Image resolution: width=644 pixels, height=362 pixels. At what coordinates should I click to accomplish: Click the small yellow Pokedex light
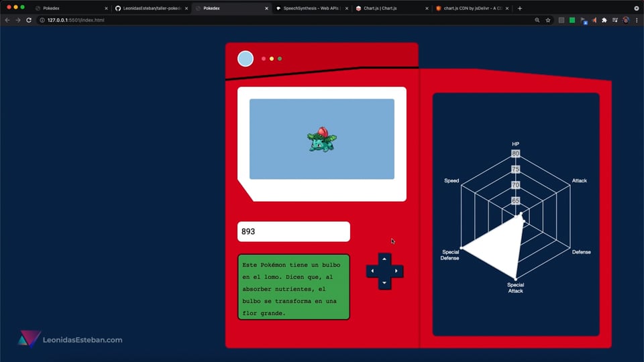coord(272,59)
